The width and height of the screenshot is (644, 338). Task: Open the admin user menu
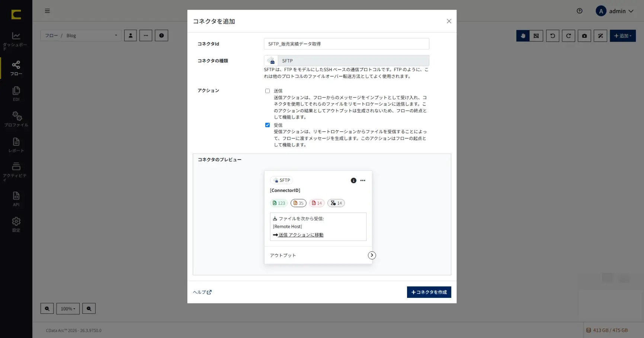(x=615, y=11)
